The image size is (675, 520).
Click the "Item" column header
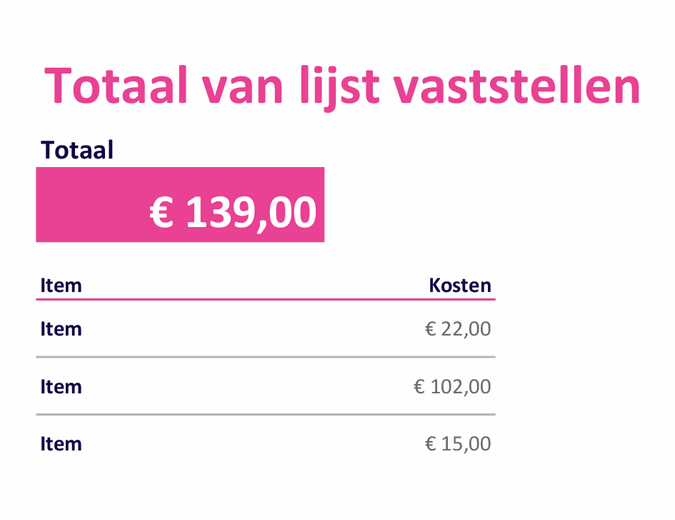point(61,285)
